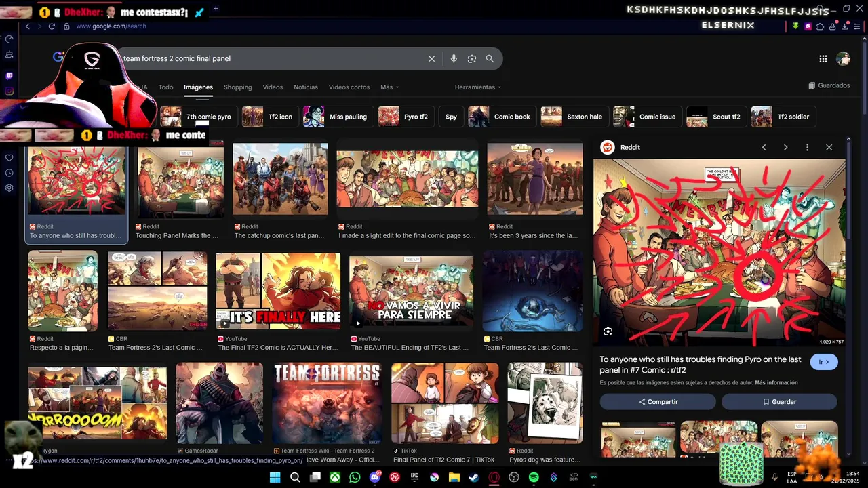The height and width of the screenshot is (488, 868).
Task: Open WhatsApp from the taskbar
Action: [x=355, y=478]
